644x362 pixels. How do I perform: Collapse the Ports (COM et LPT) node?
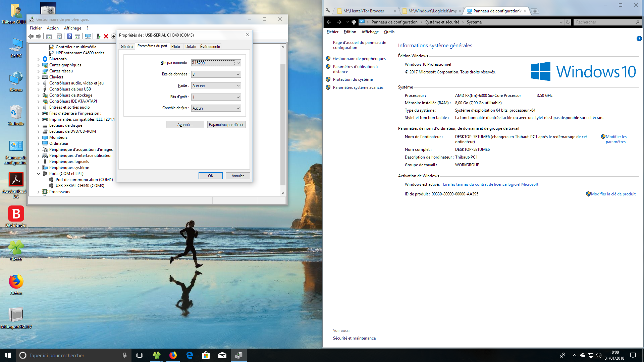point(39,174)
